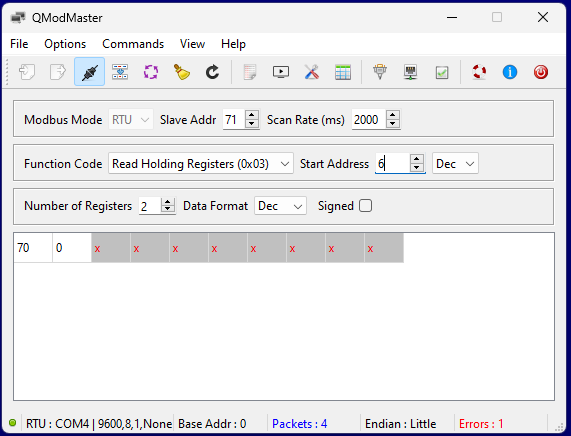The image size is (571, 436).
Task: Click the blue Info about icon
Action: [510, 72]
